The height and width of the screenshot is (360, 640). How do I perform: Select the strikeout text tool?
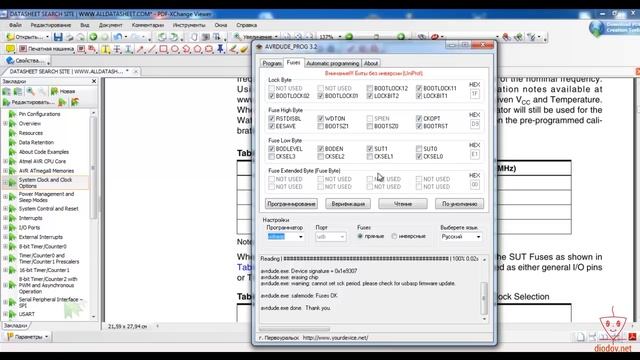[x=117, y=49]
